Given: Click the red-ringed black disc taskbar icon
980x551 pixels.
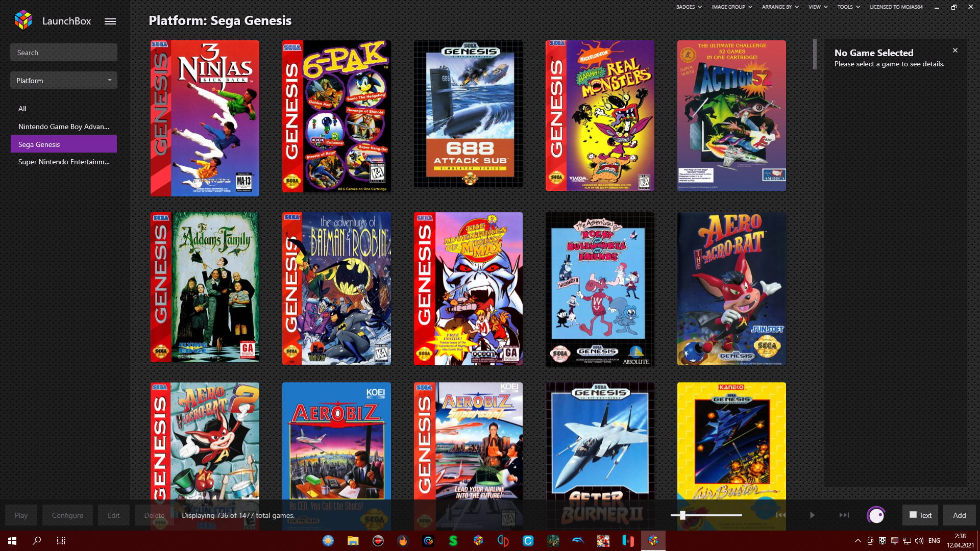Looking at the screenshot, I should 378,541.
